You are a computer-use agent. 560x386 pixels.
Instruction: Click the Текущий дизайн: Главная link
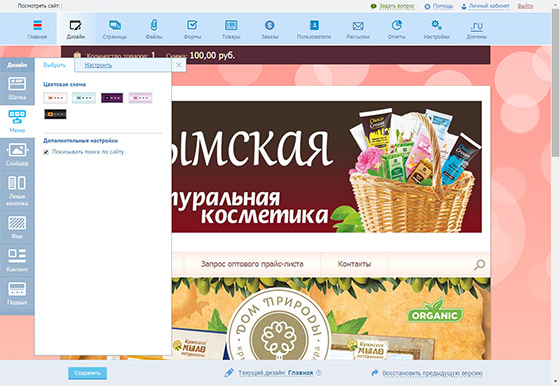click(275, 373)
